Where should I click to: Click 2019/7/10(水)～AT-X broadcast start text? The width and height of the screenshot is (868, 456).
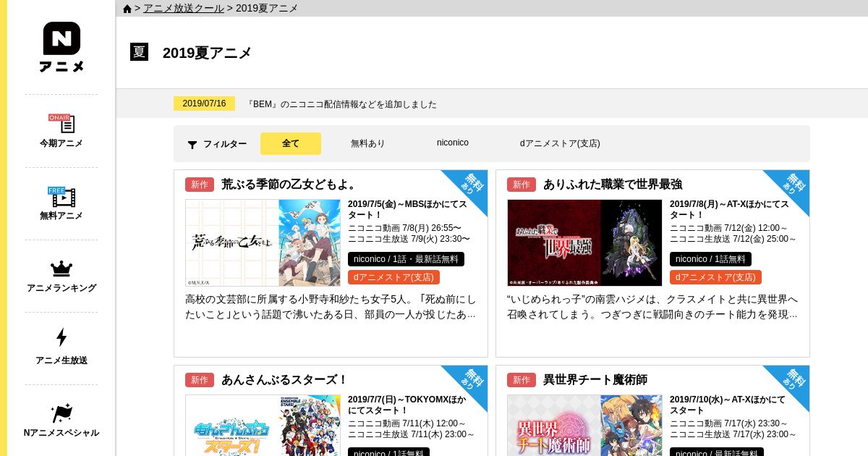click(728, 405)
